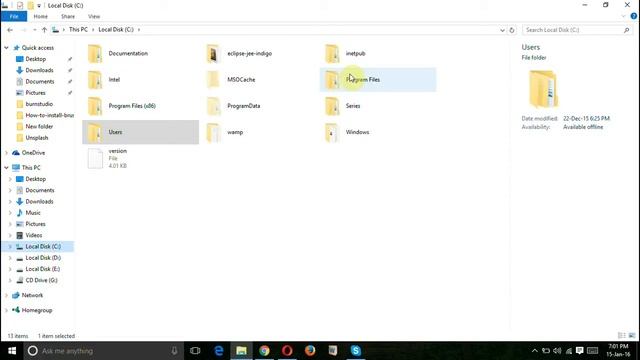
Task: Go back with the Back arrow
Action: point(10,30)
